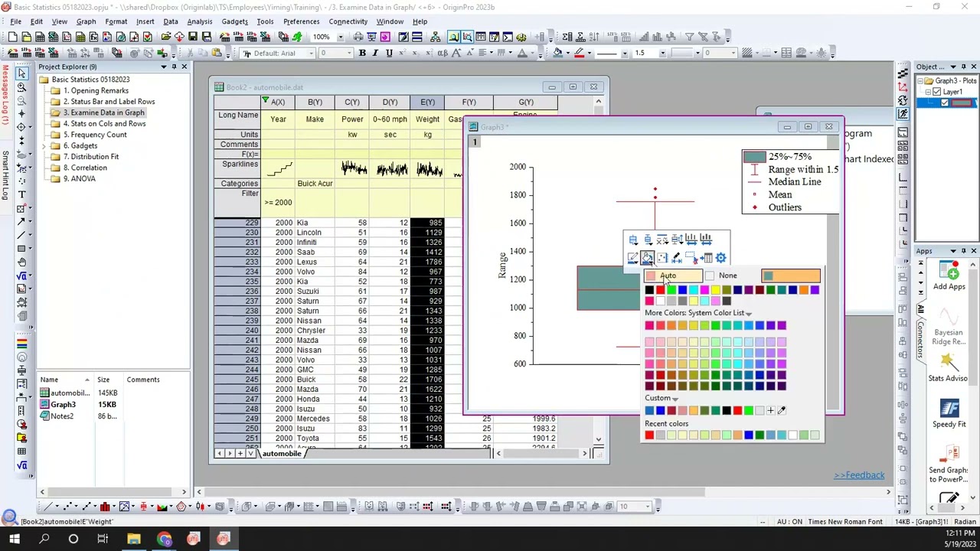Toggle Underline text formatting

(x=389, y=53)
